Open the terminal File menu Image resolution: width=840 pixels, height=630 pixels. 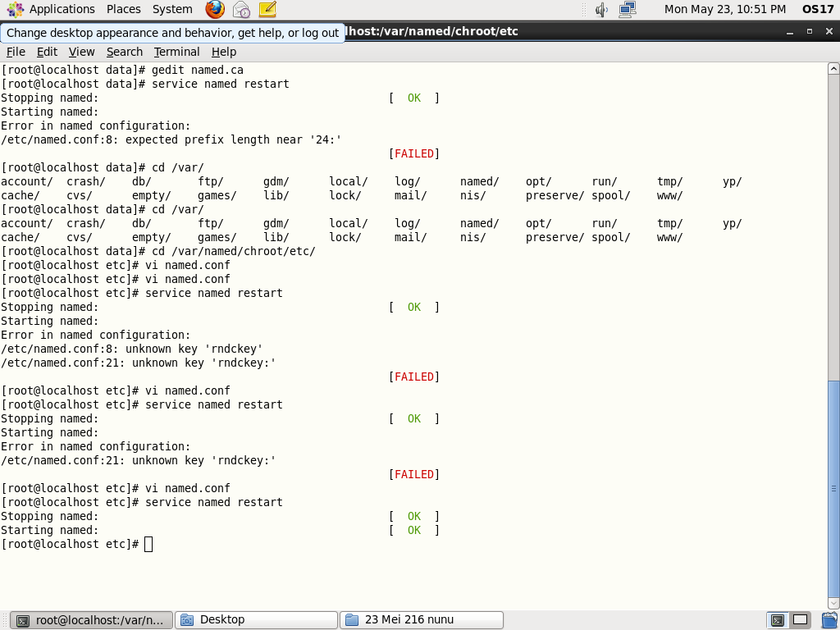pos(16,52)
